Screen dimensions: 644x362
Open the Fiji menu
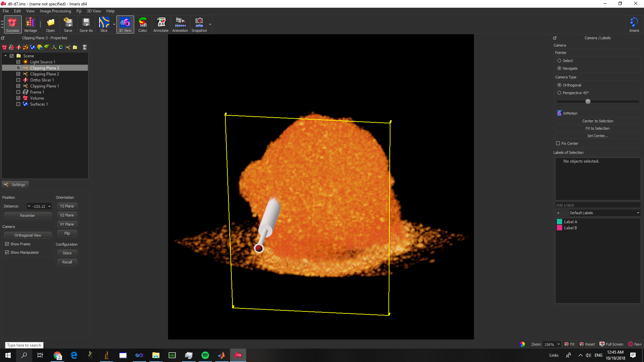pyautogui.click(x=79, y=11)
